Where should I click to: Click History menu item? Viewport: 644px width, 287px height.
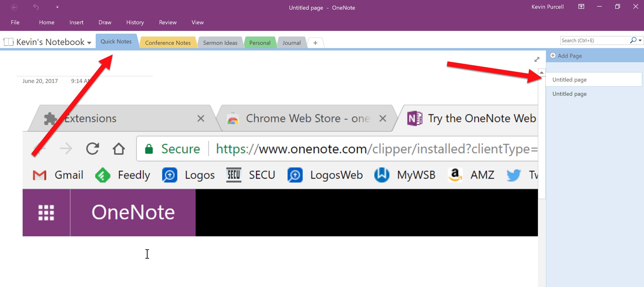click(135, 22)
